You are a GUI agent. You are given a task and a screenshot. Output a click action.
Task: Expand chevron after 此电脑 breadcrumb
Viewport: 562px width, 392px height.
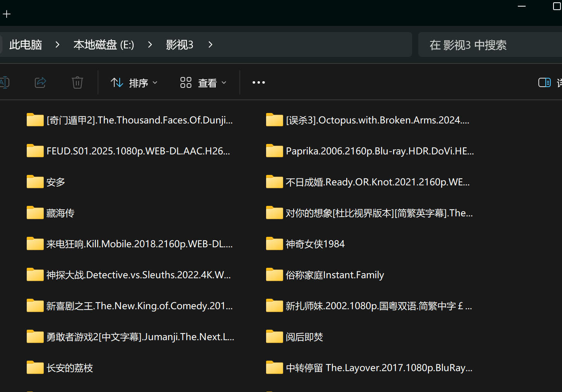(57, 45)
